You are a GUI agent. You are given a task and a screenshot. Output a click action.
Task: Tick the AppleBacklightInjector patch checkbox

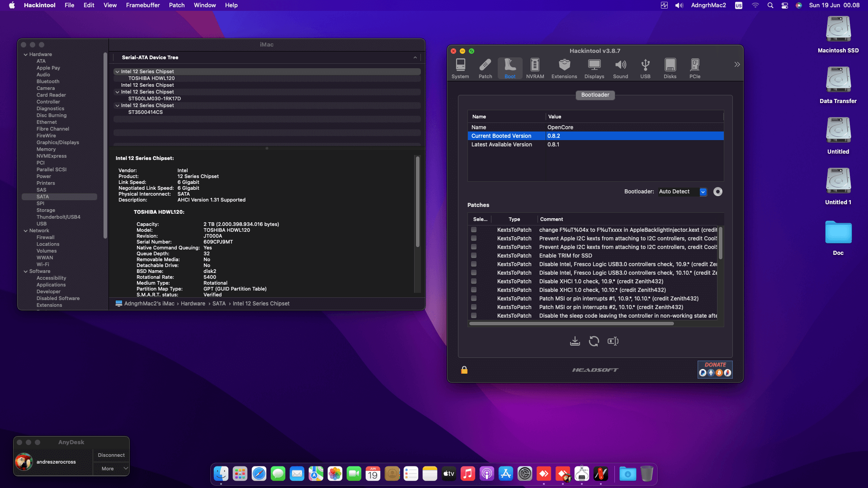coord(474,230)
